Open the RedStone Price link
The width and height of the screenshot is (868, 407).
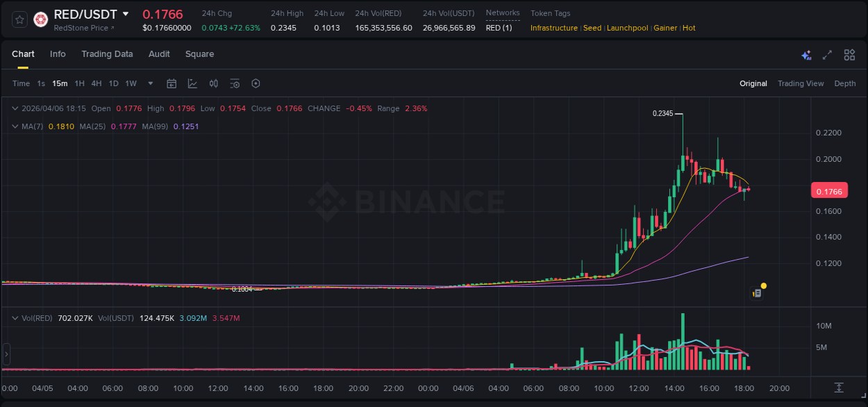pyautogui.click(x=84, y=28)
